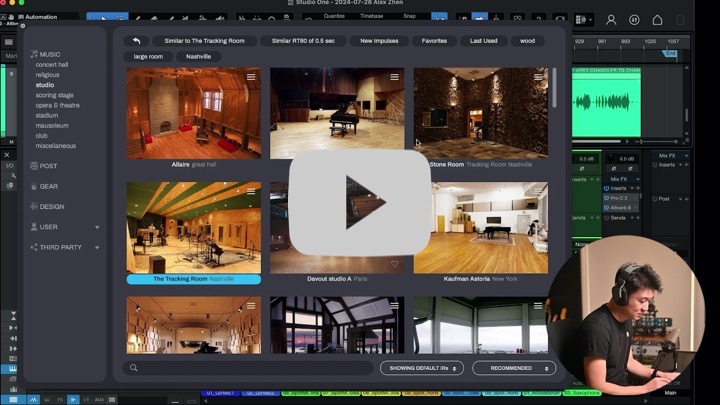The height and width of the screenshot is (405, 720).
Task: Click the End marker on the timeline
Action: click(670, 53)
